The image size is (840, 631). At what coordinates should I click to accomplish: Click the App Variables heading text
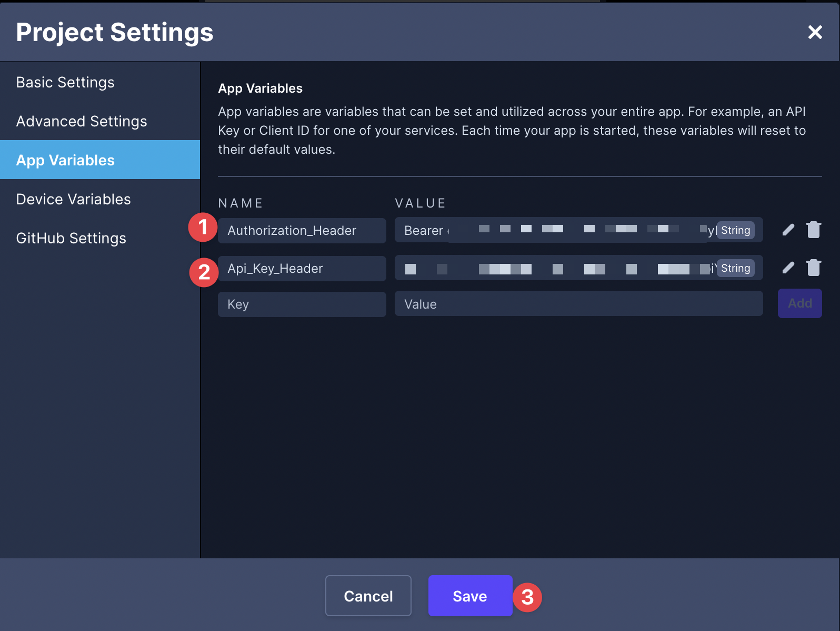coord(261,88)
